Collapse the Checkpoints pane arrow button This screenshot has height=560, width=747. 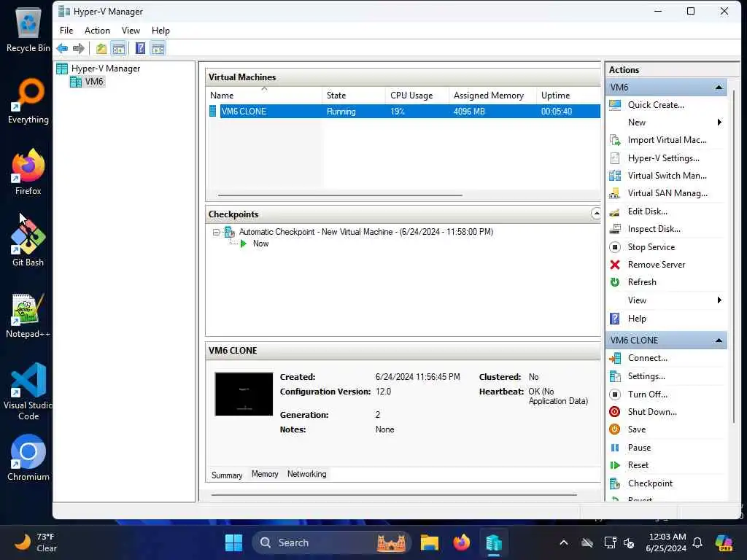click(596, 214)
